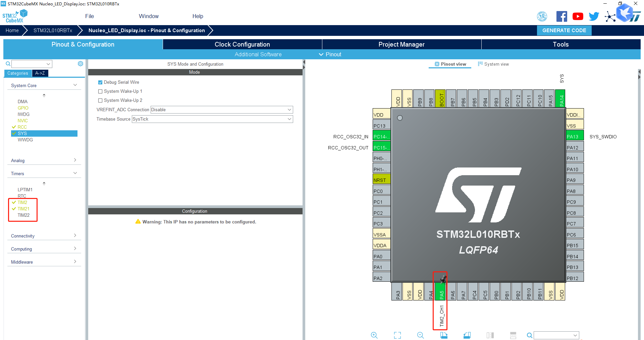The width and height of the screenshot is (644, 340).
Task: Switch to System view
Action: [493, 64]
